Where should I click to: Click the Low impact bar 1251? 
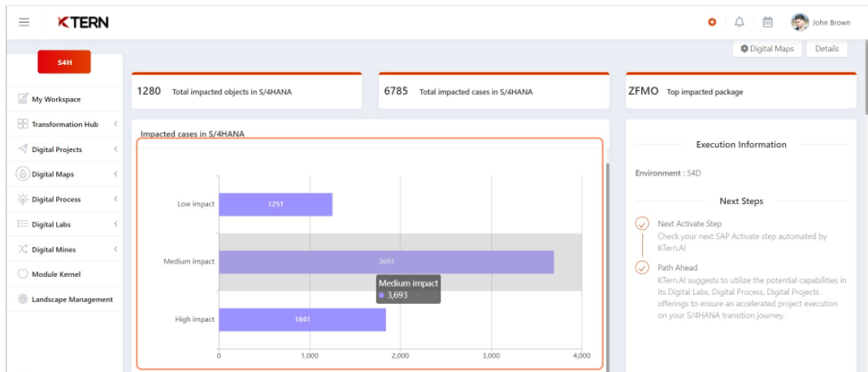(x=276, y=204)
